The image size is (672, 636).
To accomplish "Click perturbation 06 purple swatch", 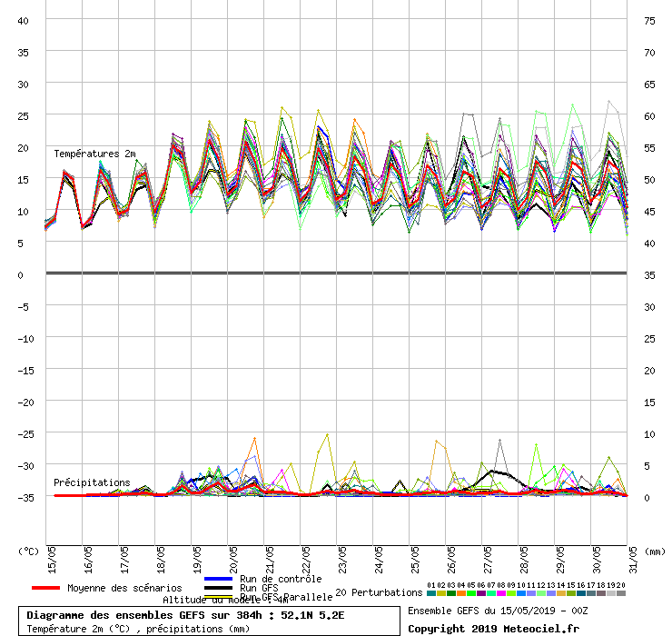I will coord(481,593).
